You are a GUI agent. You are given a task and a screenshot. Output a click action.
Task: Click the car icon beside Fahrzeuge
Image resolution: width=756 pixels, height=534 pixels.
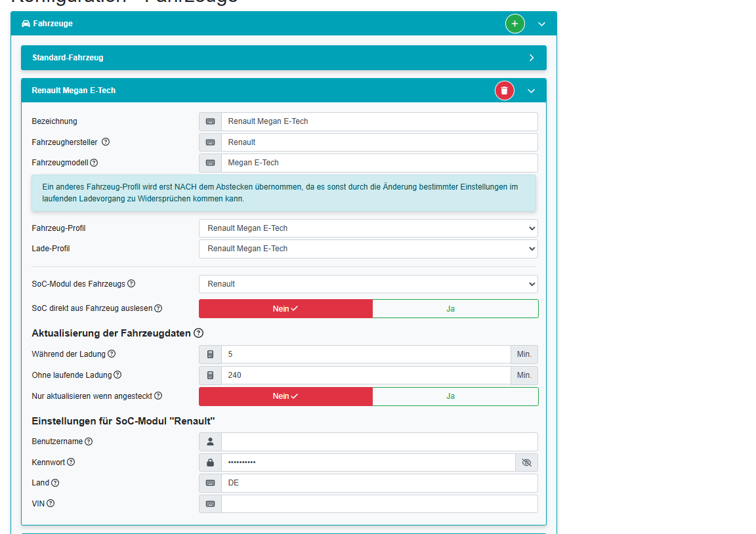pos(26,24)
